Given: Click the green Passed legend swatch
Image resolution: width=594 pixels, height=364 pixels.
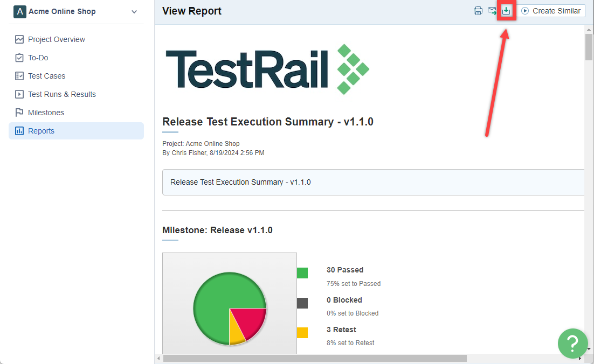Looking at the screenshot, I should tap(302, 273).
